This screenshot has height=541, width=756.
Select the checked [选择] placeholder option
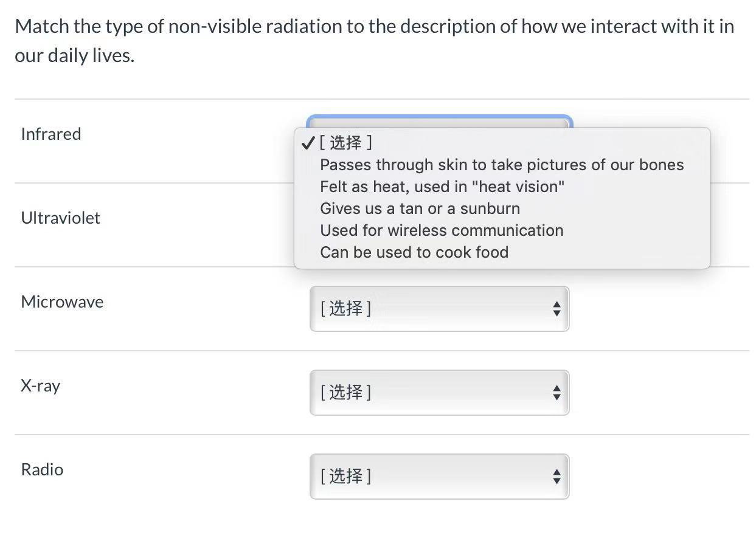click(345, 143)
